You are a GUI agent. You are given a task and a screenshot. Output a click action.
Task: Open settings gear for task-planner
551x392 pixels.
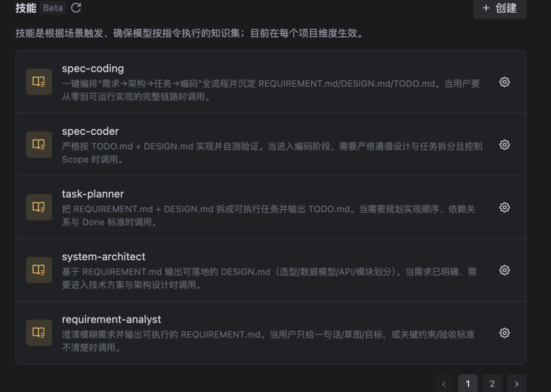[x=504, y=207]
